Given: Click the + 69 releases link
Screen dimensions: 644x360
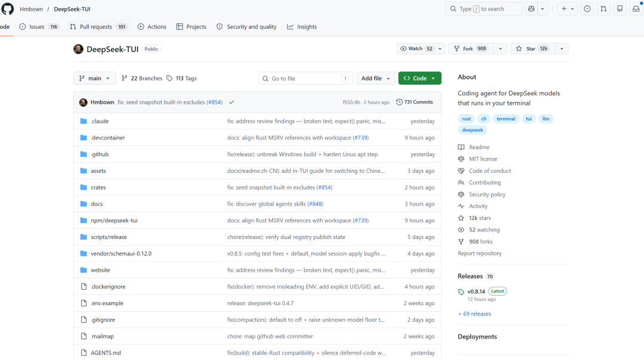Looking at the screenshot, I should (475, 314).
